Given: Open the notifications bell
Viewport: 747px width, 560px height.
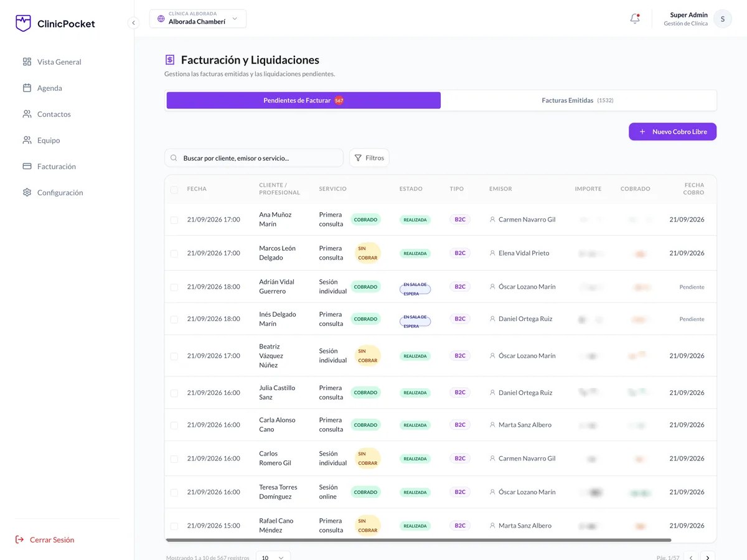Looking at the screenshot, I should [x=635, y=19].
